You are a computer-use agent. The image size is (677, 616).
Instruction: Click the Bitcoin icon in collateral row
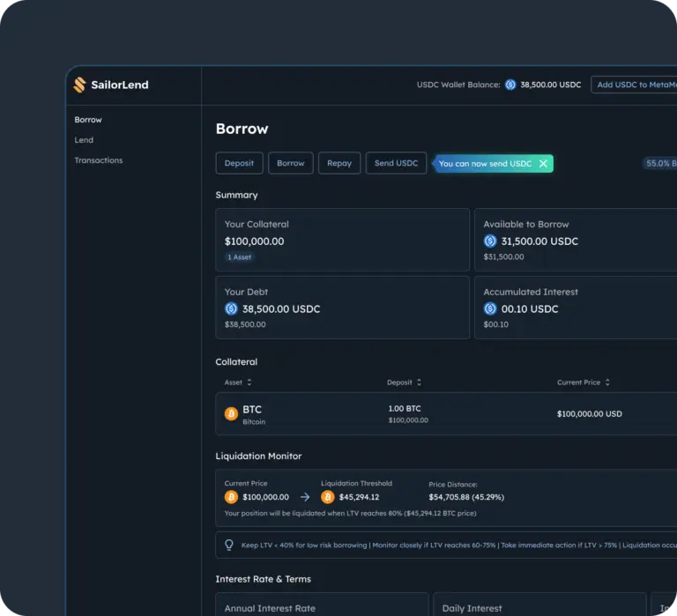[x=231, y=414]
